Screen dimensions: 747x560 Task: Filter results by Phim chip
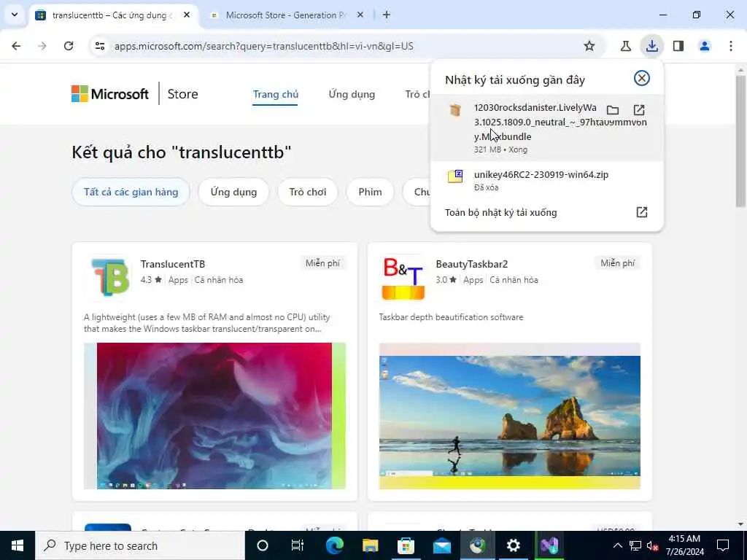[370, 192]
